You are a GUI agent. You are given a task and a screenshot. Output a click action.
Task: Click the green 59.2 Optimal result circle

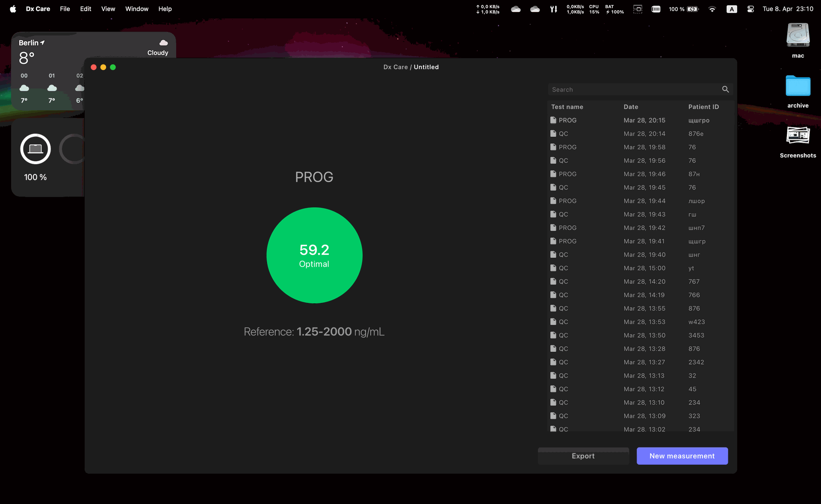pos(314,255)
